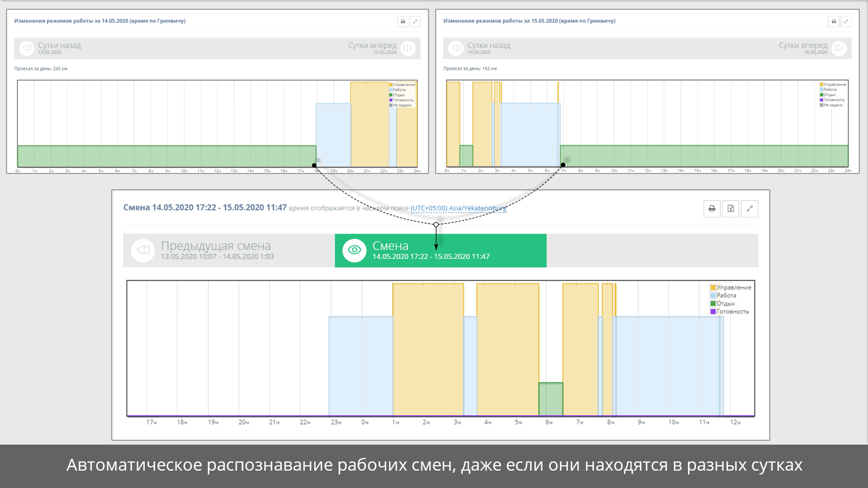
Task: Click the eye icon on the current shift tab
Action: pos(354,251)
